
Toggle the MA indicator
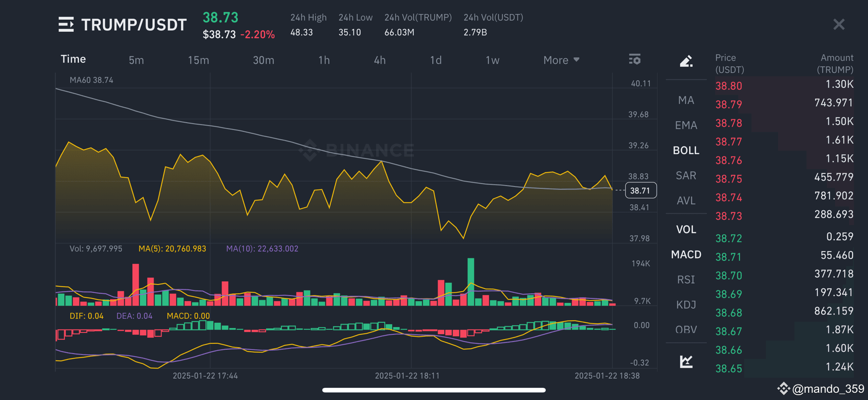[686, 100]
